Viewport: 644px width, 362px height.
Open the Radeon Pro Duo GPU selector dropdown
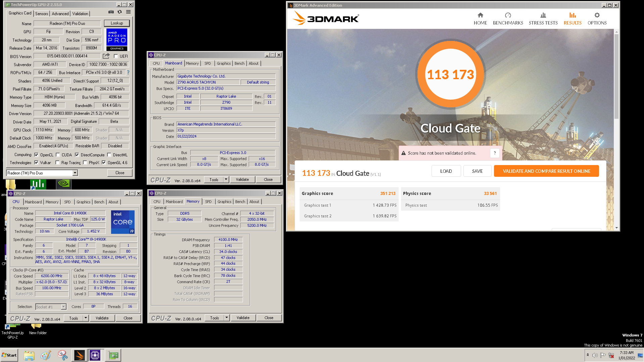coord(75,173)
